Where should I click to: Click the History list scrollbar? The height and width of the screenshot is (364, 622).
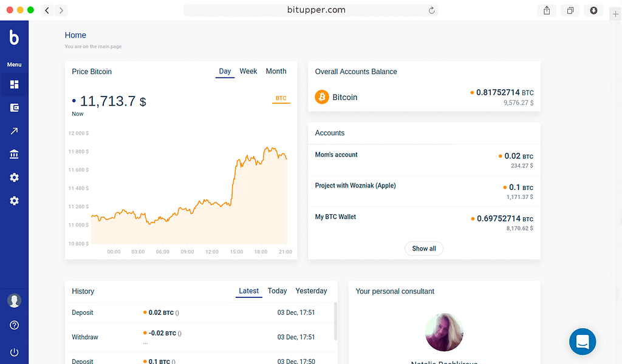click(x=335, y=321)
